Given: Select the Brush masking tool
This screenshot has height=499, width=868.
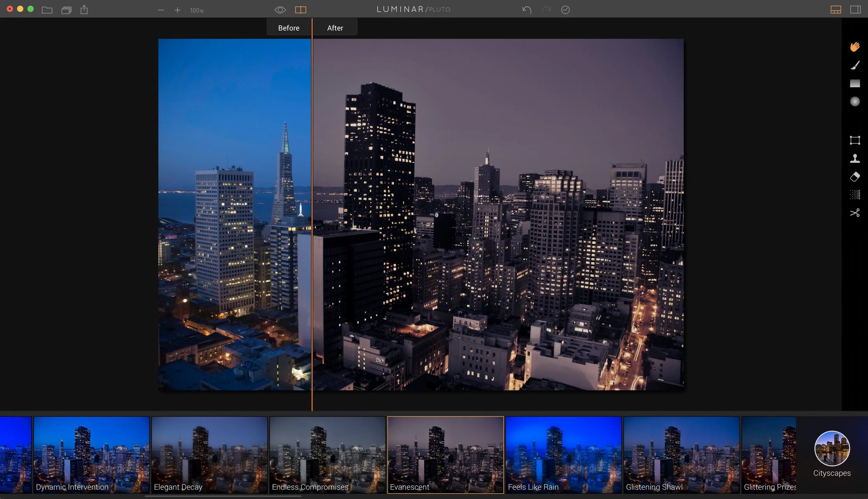Looking at the screenshot, I should (854, 65).
